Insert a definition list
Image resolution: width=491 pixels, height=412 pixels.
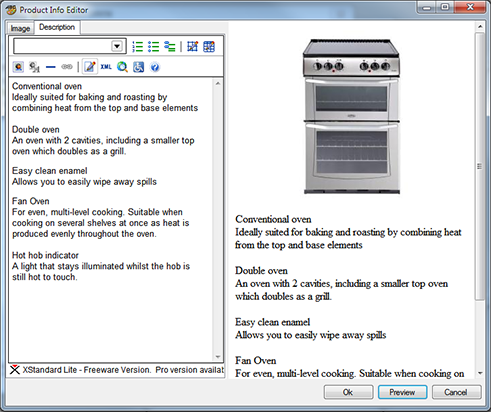[170, 47]
